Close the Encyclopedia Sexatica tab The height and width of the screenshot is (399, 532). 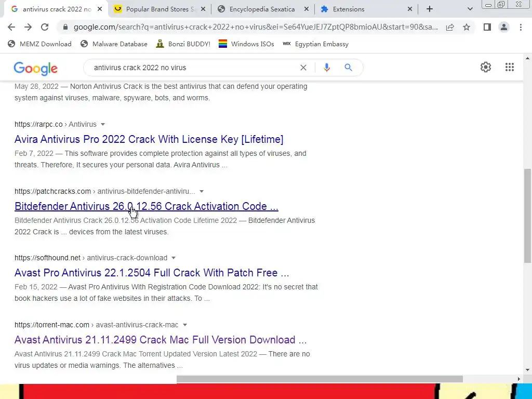click(x=306, y=9)
